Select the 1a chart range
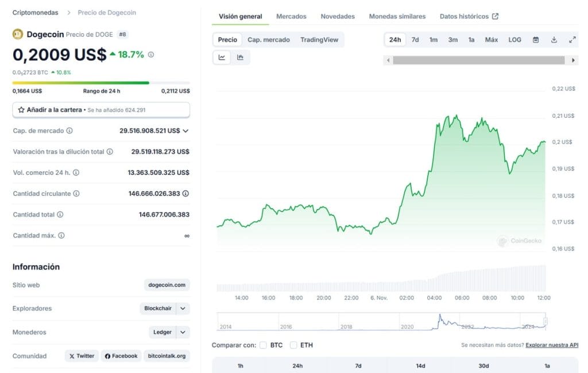The image size is (588, 373). click(x=471, y=40)
